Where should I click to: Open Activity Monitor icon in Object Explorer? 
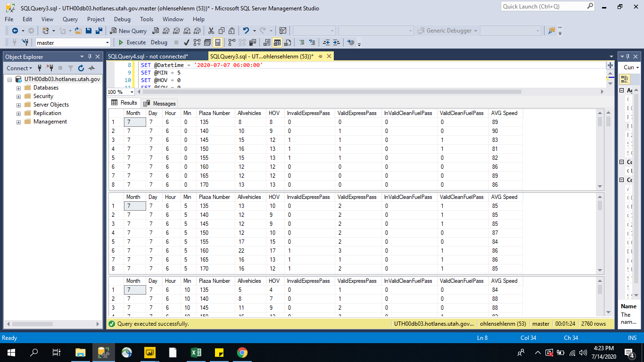click(91, 68)
